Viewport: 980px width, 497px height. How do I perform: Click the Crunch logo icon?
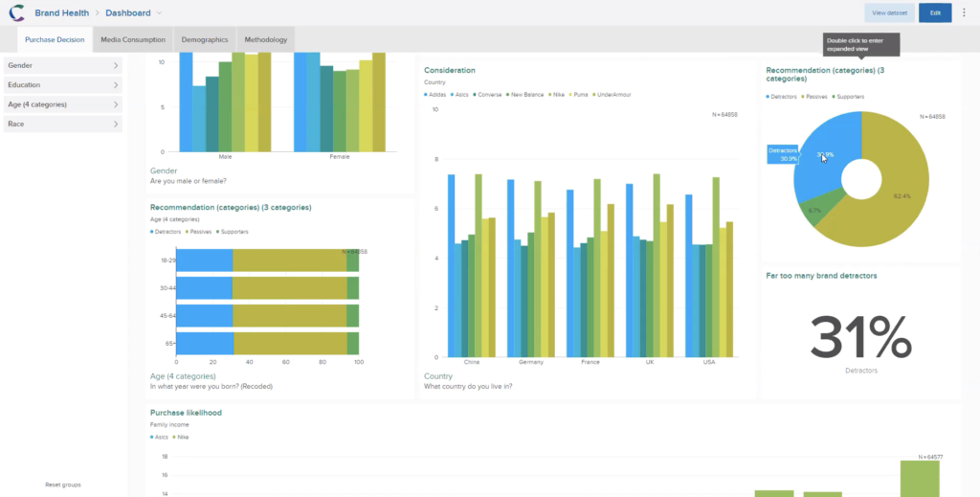(17, 12)
